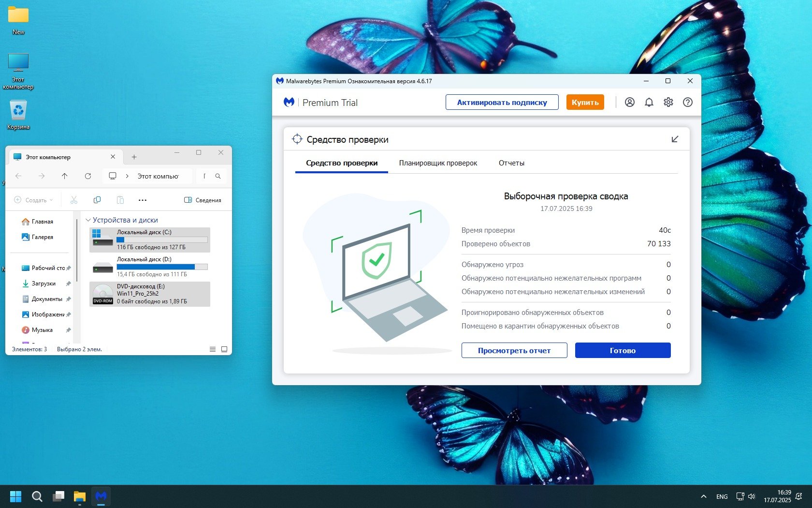Click the blue Готово button
This screenshot has height=508, width=812.
pos(623,350)
